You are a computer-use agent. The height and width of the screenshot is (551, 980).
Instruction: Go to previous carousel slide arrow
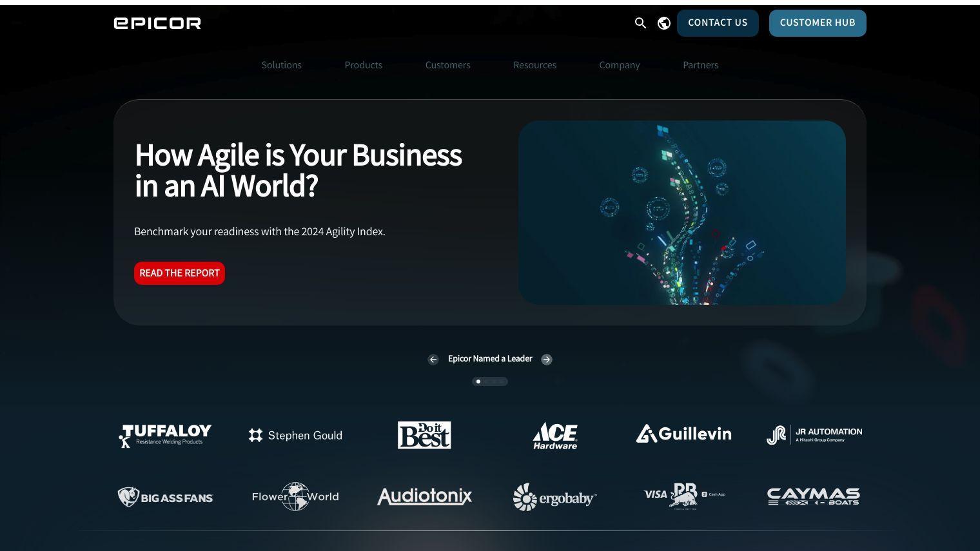[x=433, y=360]
